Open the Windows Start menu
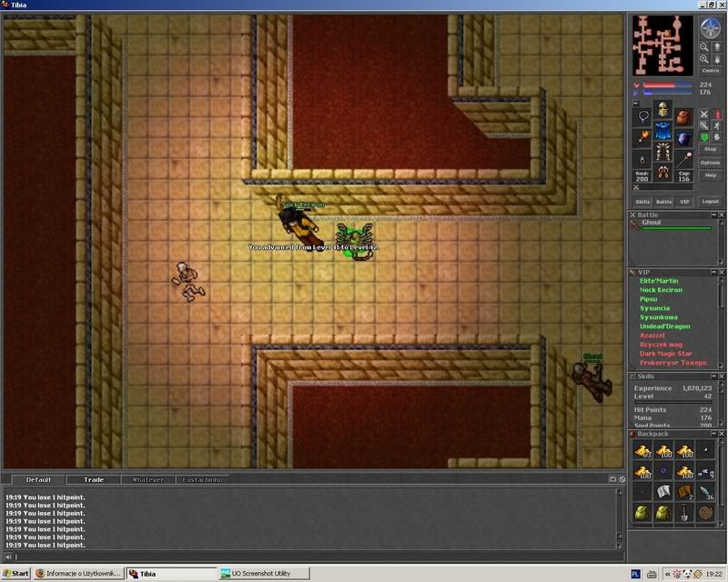The image size is (728, 582). click(x=15, y=574)
